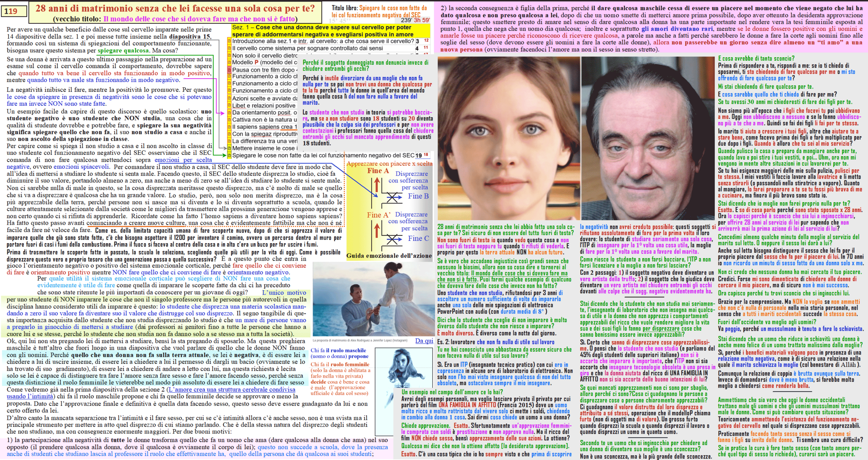Click the page icon beside 'Azioni scelte e avviate'
868x460 pixels.
(229, 98)
